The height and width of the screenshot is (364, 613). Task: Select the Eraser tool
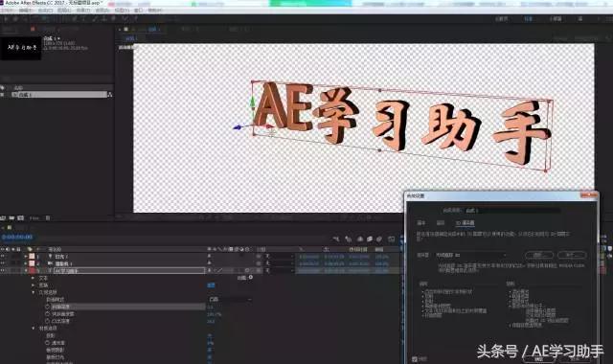[114, 18]
